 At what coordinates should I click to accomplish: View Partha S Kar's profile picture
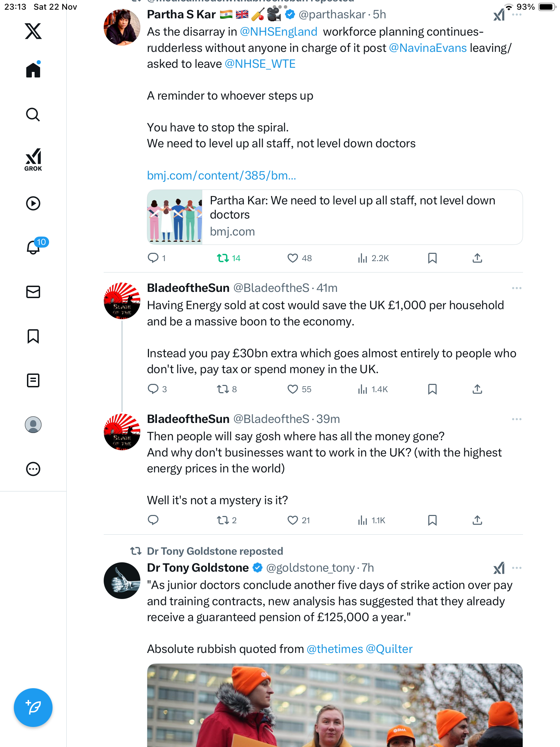[x=122, y=27]
